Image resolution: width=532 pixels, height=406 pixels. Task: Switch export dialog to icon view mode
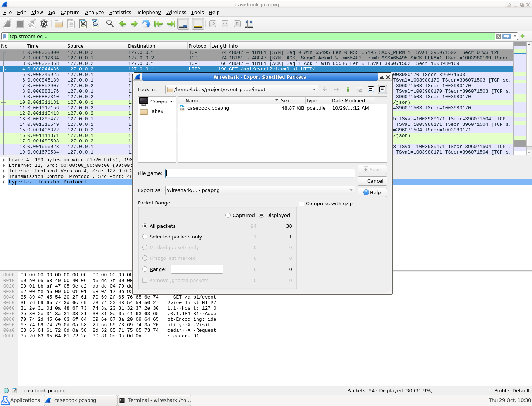pos(371,89)
